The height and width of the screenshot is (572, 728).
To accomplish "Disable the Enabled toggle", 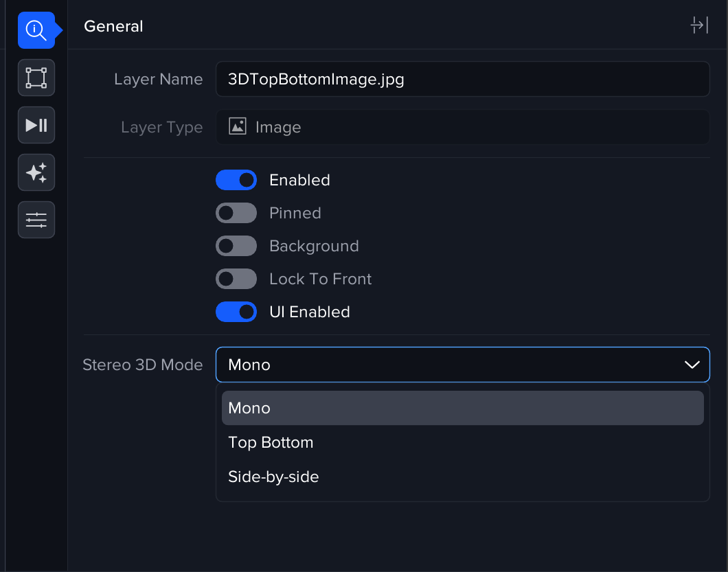I will coord(236,180).
